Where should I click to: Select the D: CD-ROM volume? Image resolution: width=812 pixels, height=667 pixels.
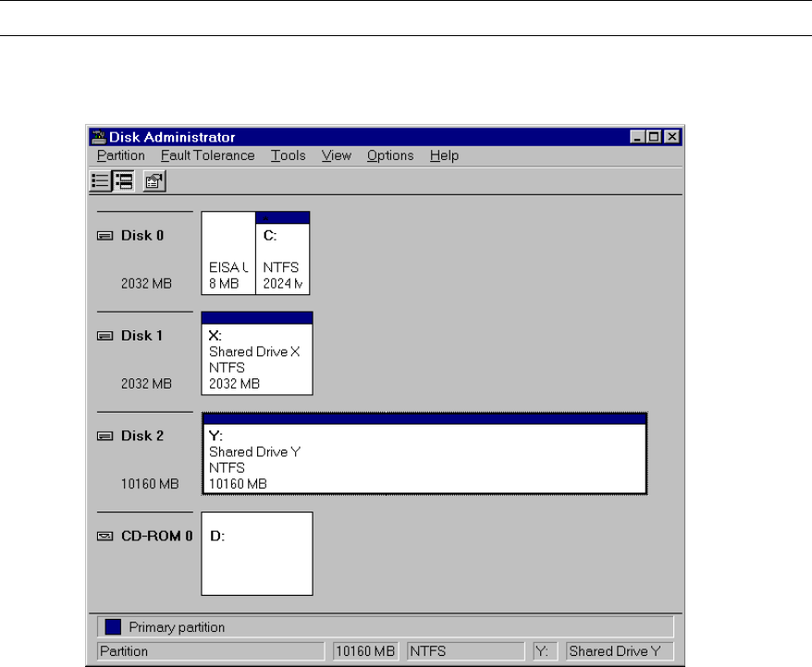coord(256,555)
